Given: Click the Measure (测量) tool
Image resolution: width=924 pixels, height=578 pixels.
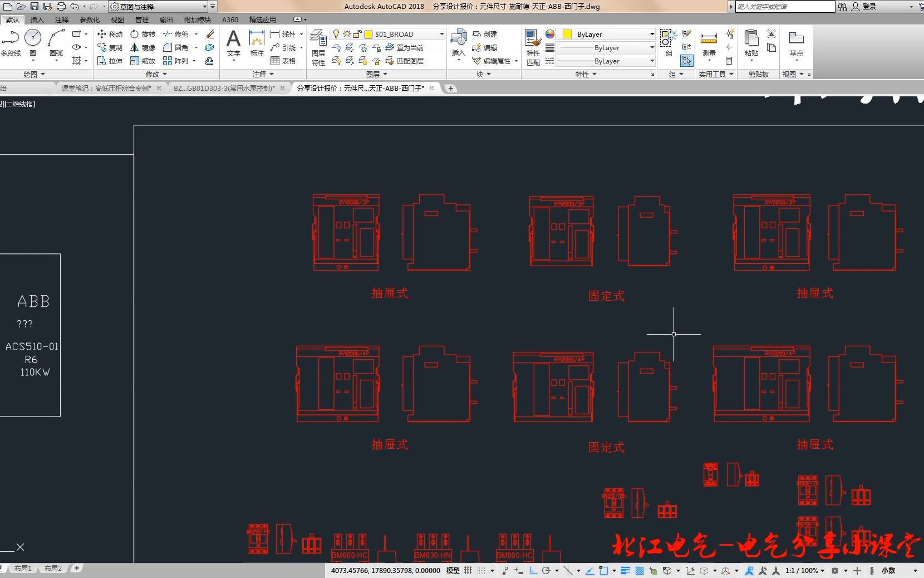Looking at the screenshot, I should 709,43.
